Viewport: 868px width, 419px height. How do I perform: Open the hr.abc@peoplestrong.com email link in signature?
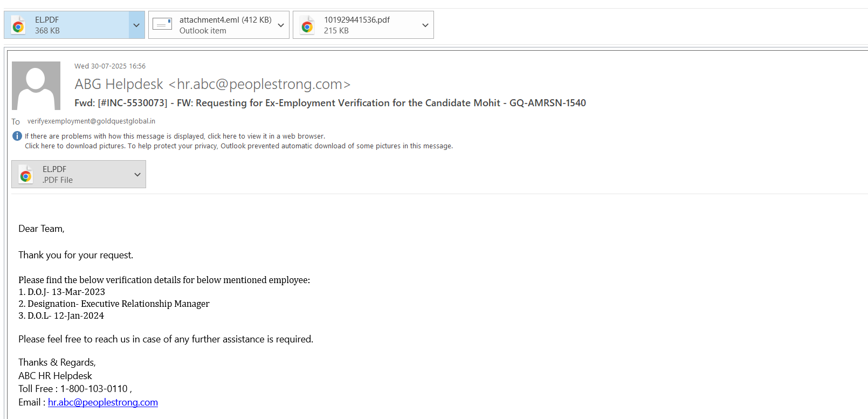point(103,402)
